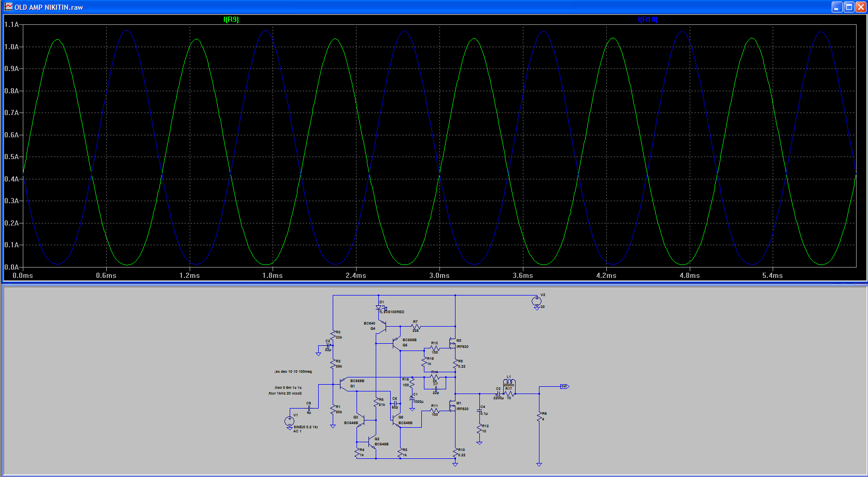Select the blue I(R10) trace label
This screenshot has height=477, width=868.
coord(647,20)
